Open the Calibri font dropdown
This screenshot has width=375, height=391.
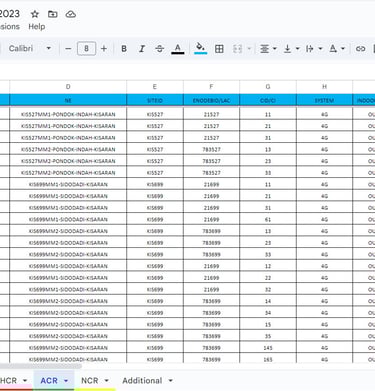[30, 49]
